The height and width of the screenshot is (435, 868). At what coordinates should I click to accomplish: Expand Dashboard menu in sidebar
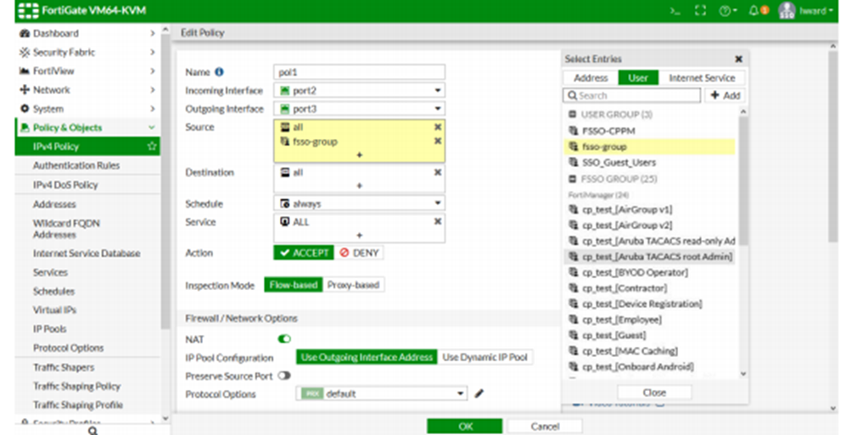[87, 33]
